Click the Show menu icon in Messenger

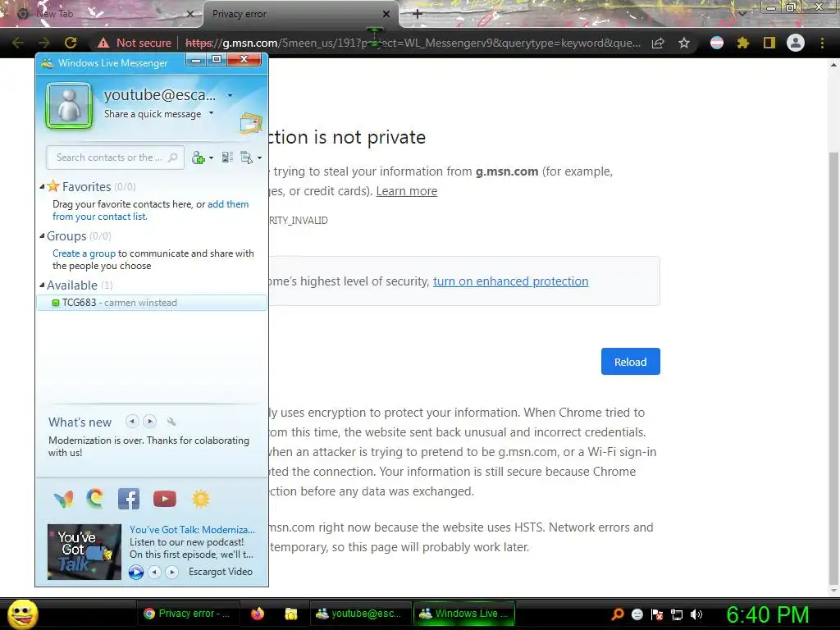click(246, 157)
